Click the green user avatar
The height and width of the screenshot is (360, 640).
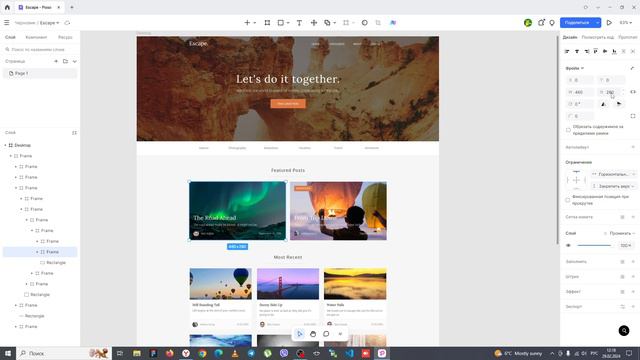click(528, 23)
